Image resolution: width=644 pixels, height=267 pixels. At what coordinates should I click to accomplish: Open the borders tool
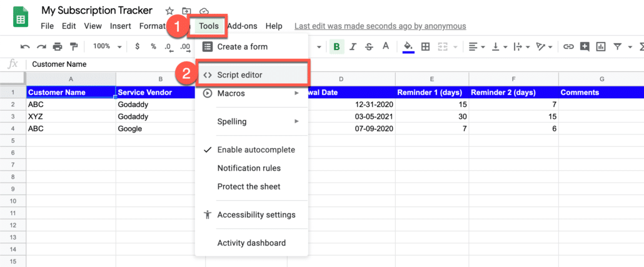(x=426, y=47)
